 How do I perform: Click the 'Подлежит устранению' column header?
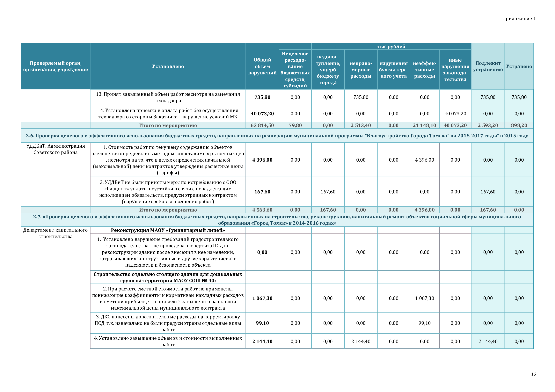point(488,66)
